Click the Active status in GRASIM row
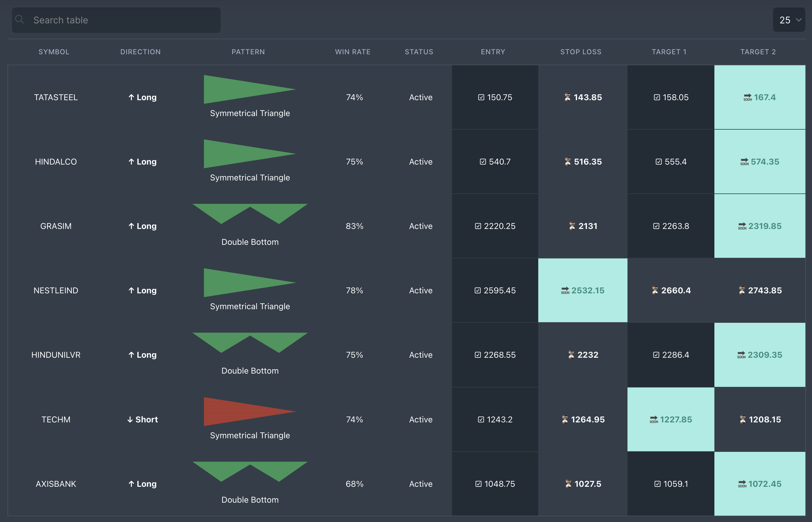The image size is (812, 522). pos(421,226)
